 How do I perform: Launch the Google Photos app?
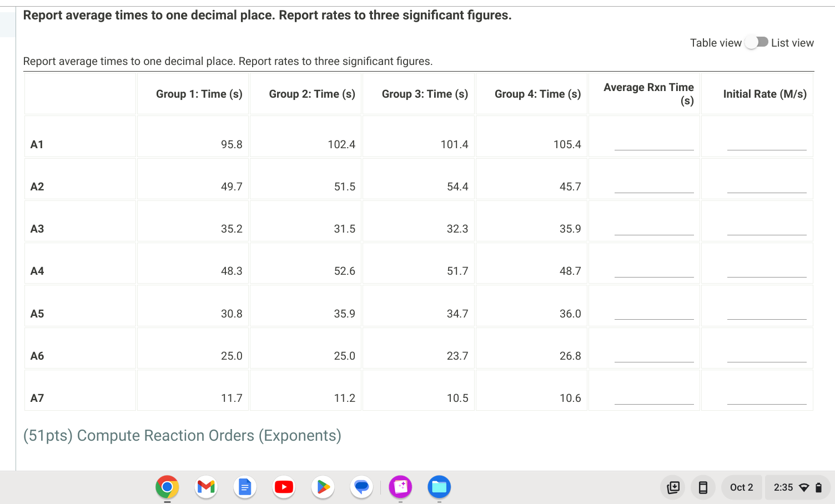point(400,487)
